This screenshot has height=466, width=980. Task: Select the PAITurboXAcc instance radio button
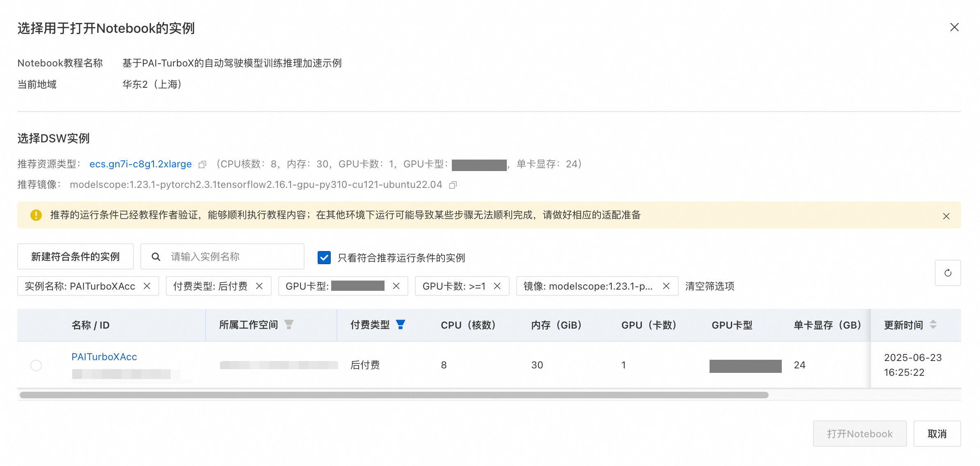tap(36, 365)
